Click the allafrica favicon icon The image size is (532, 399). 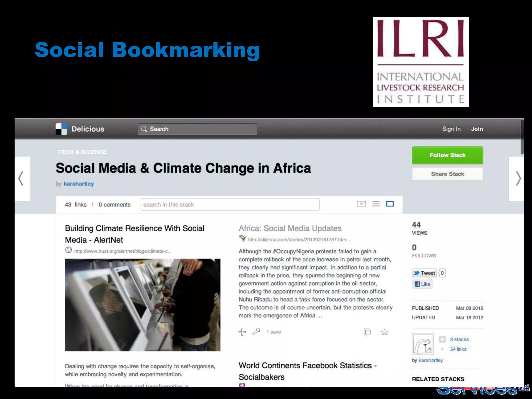242,238
